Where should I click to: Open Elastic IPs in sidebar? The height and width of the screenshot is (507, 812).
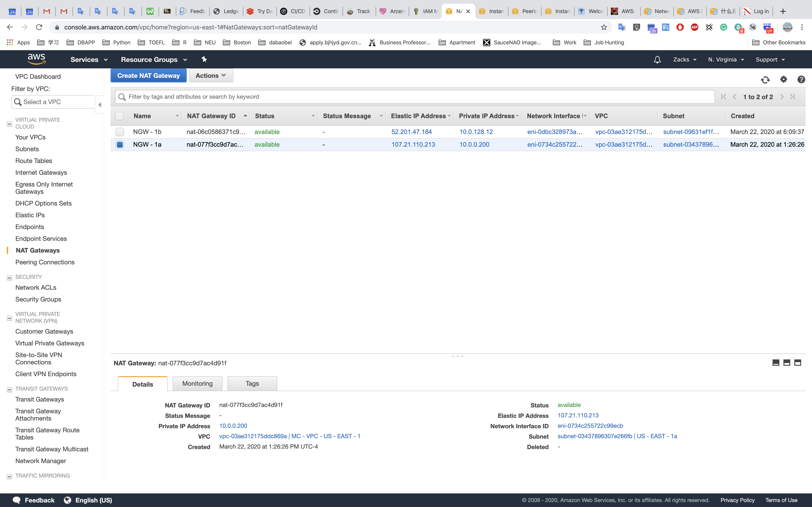click(x=30, y=215)
